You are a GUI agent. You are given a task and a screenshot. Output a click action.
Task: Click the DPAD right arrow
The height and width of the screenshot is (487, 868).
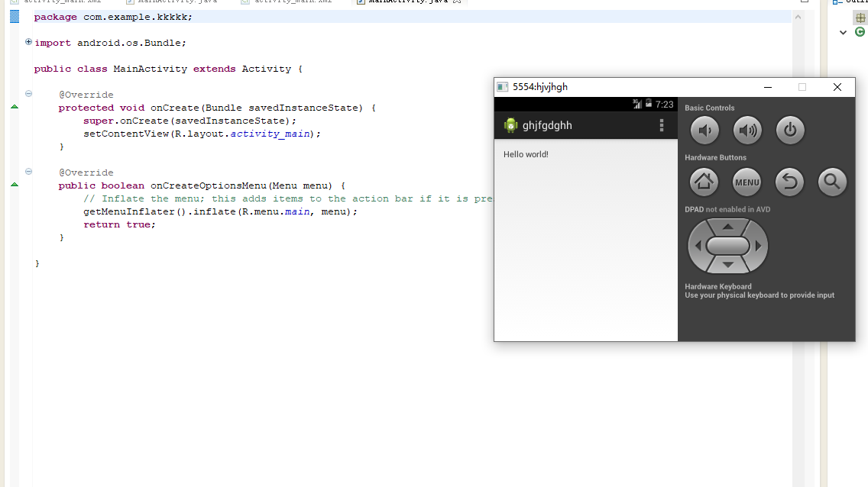click(x=759, y=246)
